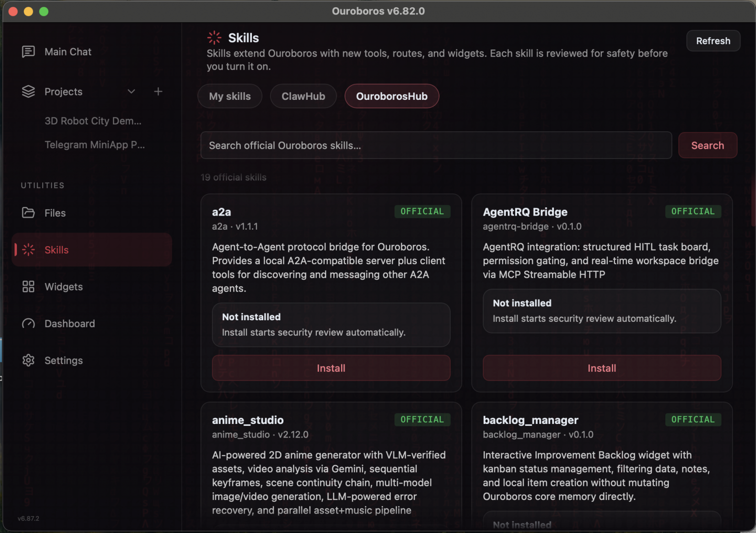Switch to My skills tab

(230, 96)
